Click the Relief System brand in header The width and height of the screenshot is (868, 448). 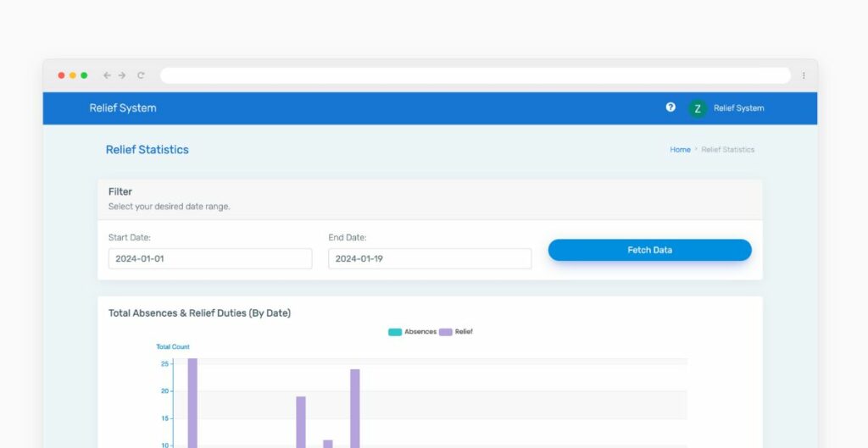point(123,108)
